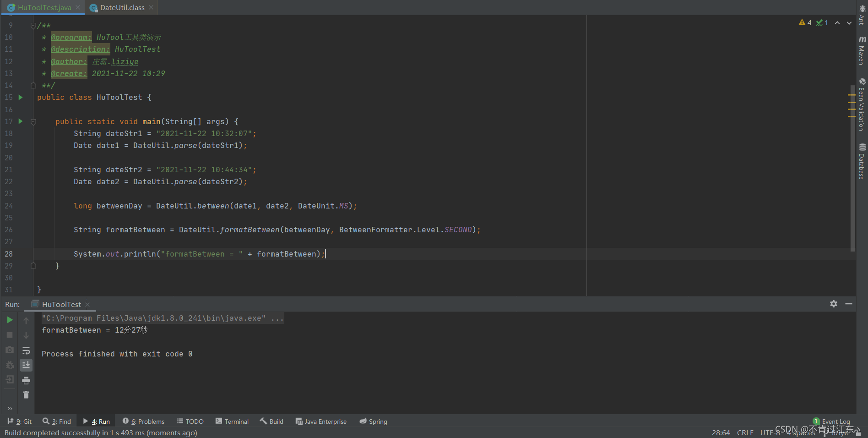Toggle soft-wrap in console

26,350
